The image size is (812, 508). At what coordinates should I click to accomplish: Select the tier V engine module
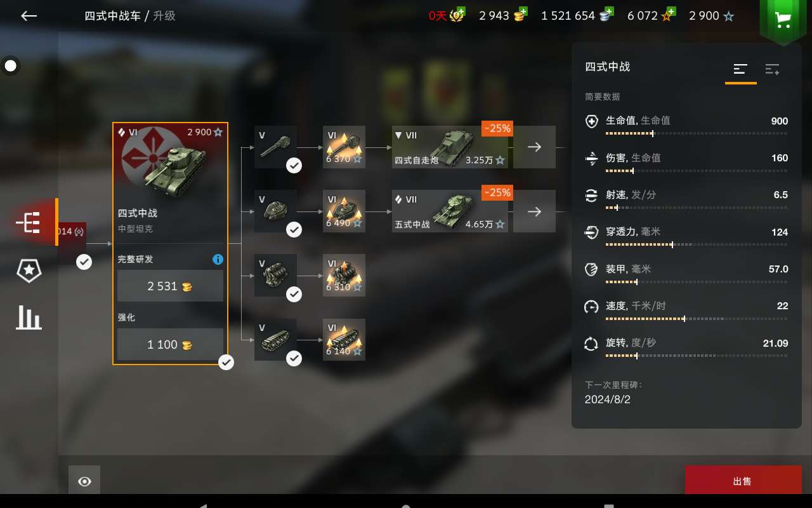click(275, 276)
